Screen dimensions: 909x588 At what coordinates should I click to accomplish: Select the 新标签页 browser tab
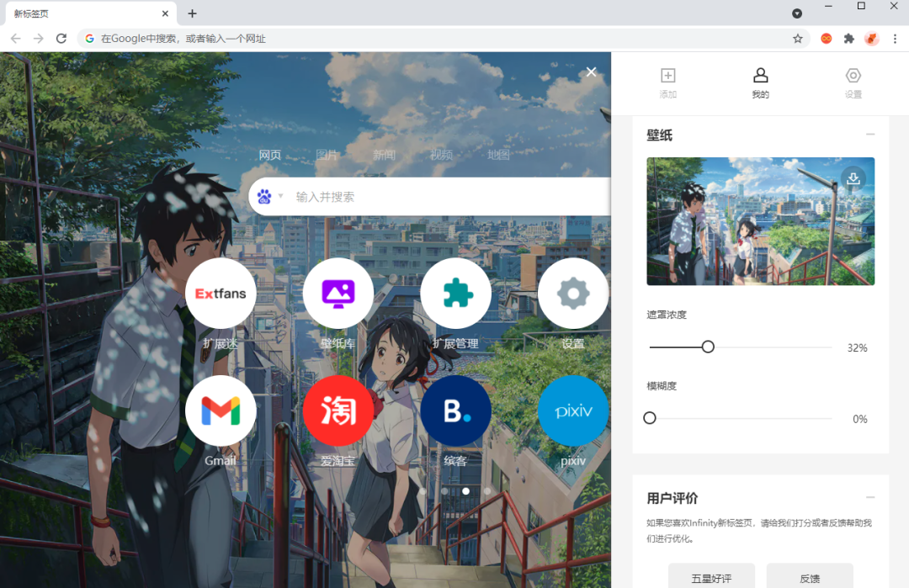(x=91, y=13)
